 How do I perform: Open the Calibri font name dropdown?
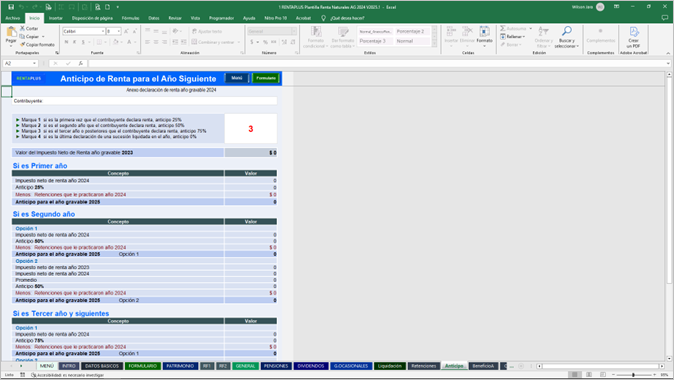coord(103,31)
